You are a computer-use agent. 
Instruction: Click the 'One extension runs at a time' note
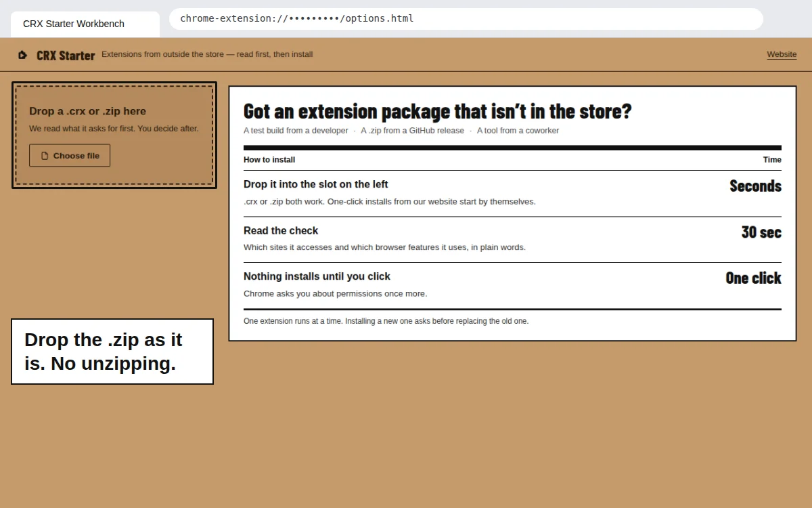pyautogui.click(x=386, y=321)
